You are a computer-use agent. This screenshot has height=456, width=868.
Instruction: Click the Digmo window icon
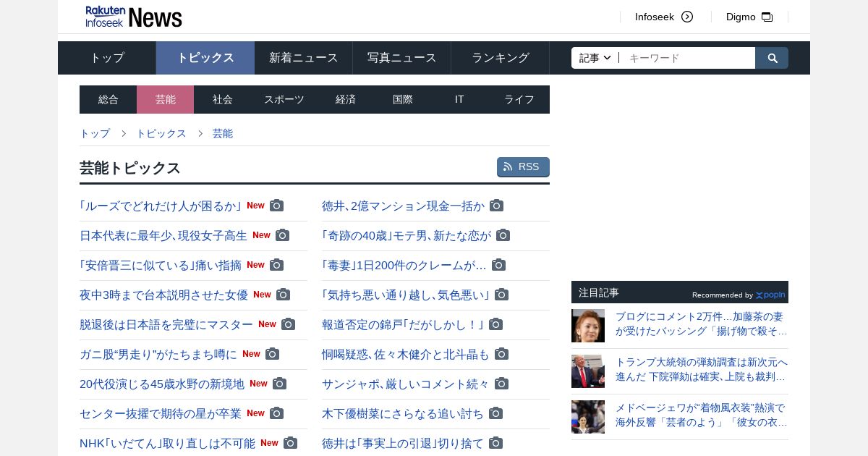767,17
